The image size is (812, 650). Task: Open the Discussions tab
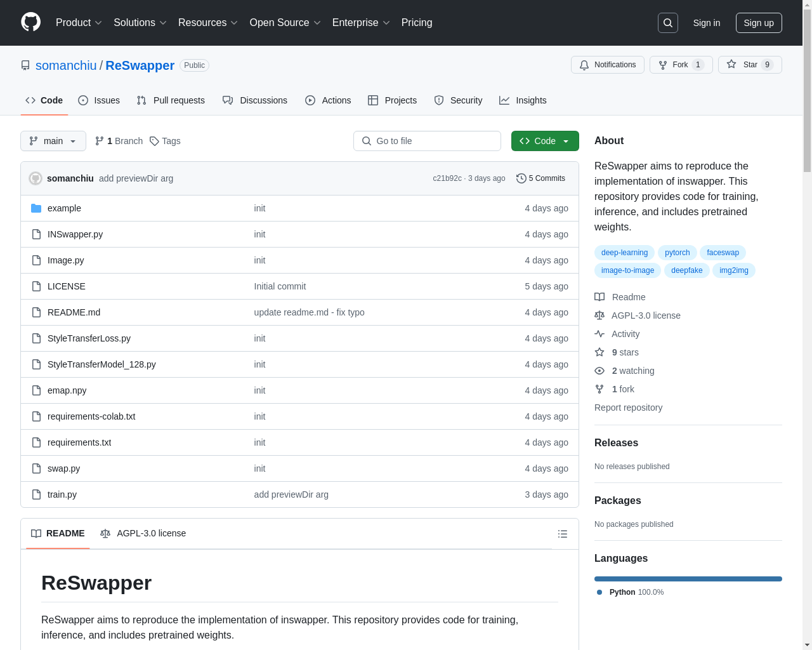(x=255, y=100)
